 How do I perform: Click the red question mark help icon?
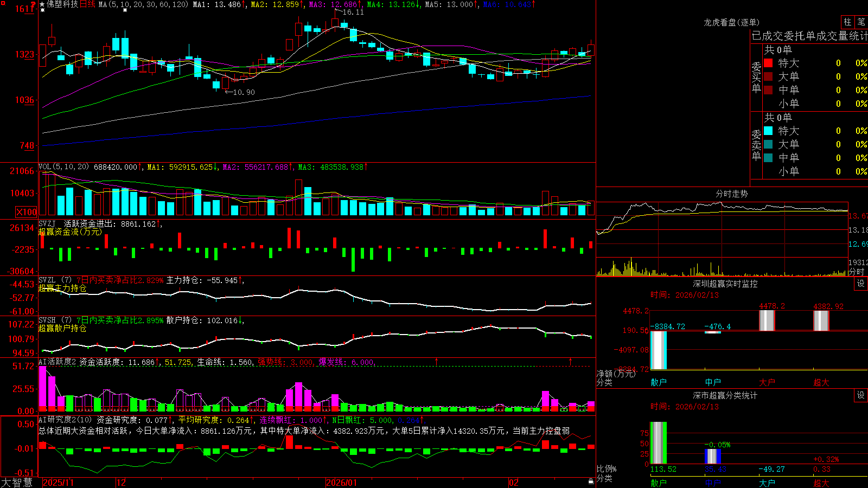[x=34, y=4]
